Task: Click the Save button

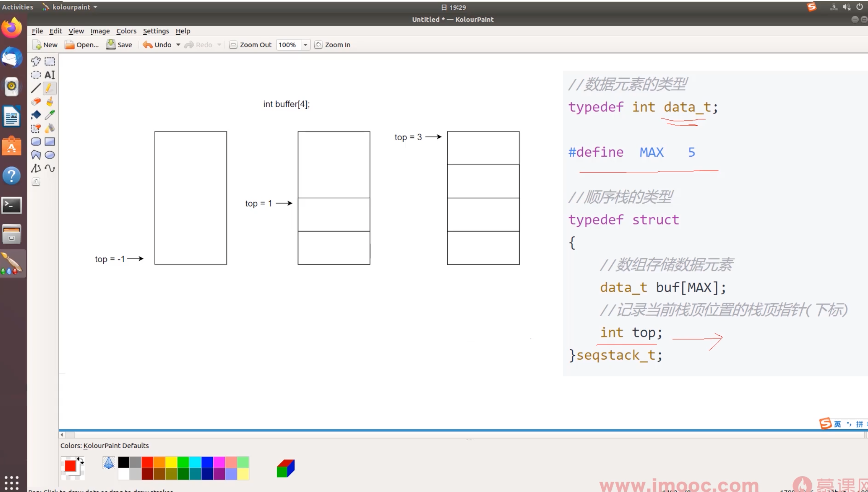Action: click(119, 45)
